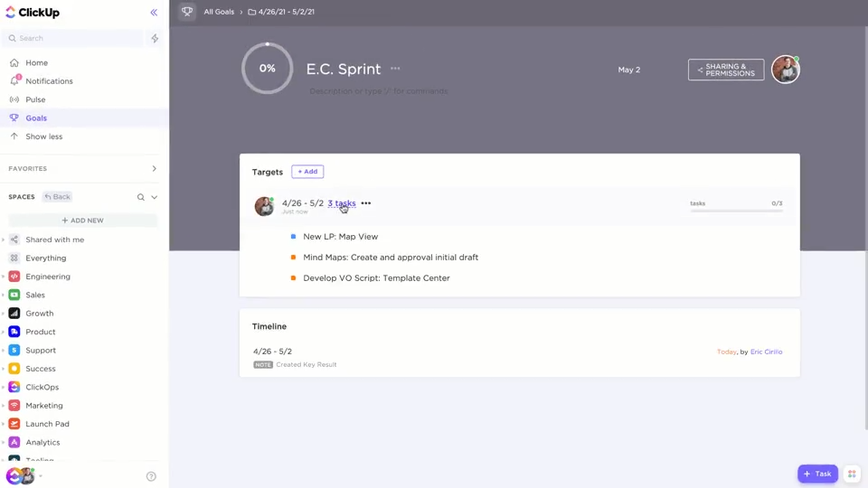Expand the Favorites section chevron
Screen dimensions: 868x488
pos(154,169)
